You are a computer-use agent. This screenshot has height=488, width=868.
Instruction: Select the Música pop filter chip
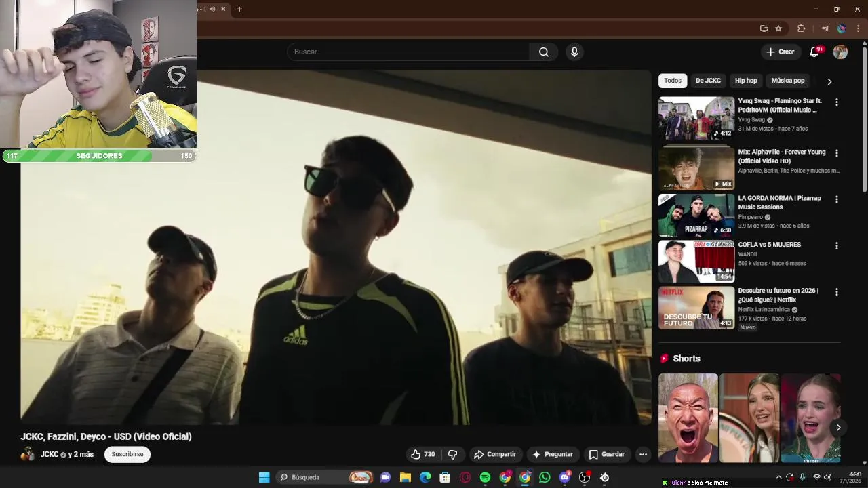788,81
